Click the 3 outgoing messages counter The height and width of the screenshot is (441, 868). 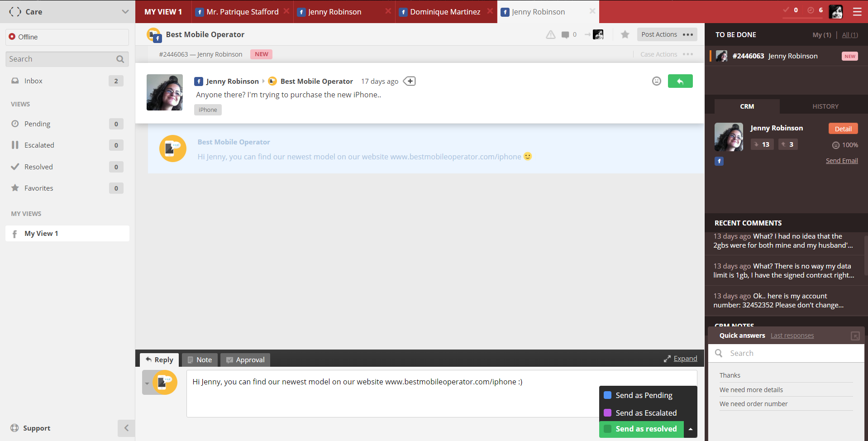(x=788, y=144)
